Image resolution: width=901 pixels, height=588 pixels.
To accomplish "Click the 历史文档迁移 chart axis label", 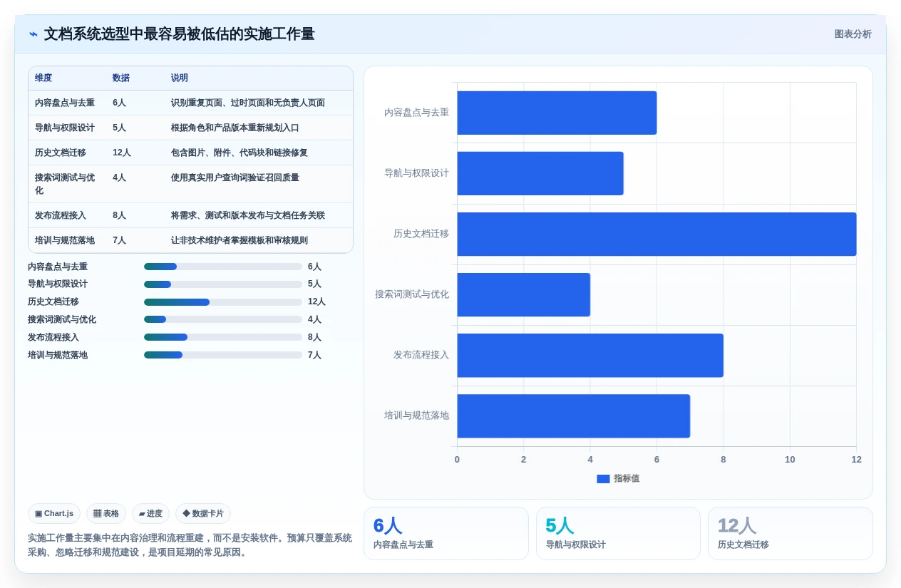I will [421, 234].
